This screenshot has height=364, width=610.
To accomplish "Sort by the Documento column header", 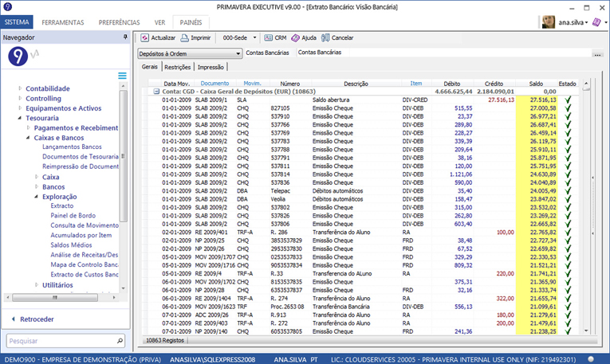I will pos(214,83).
